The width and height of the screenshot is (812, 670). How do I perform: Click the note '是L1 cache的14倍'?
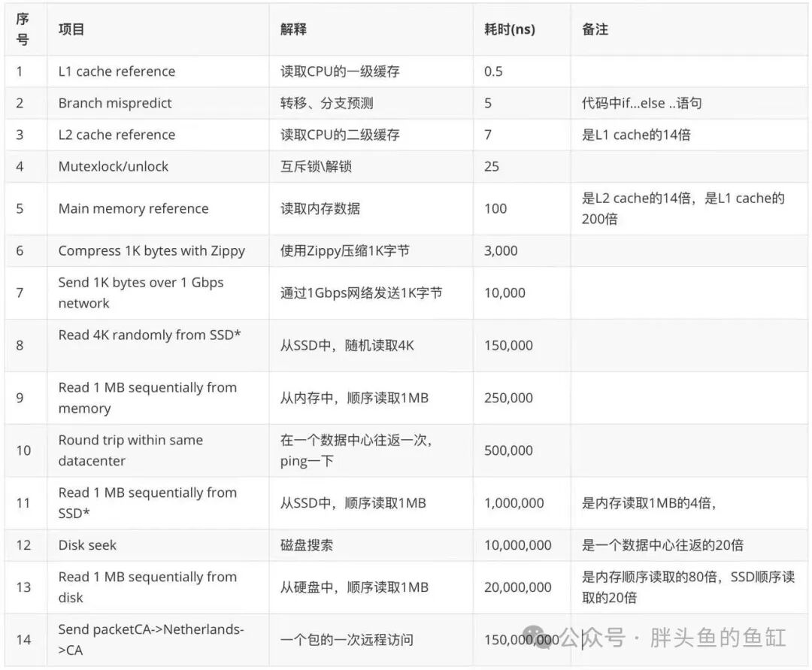(x=636, y=135)
